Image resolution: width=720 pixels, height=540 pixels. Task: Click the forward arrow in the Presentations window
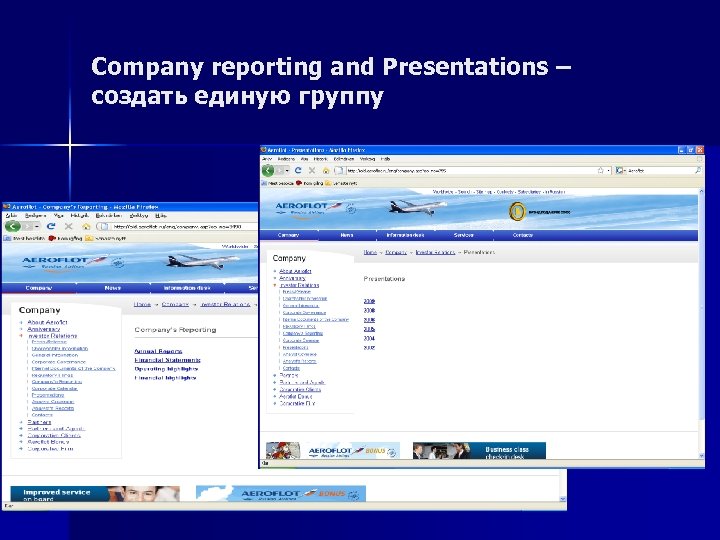pyautogui.click(x=279, y=170)
